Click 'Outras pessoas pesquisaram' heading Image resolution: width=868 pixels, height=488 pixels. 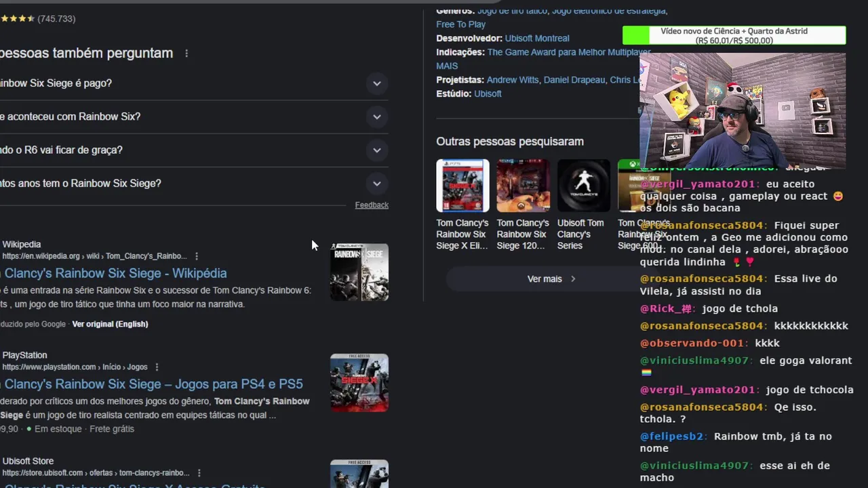[510, 142]
